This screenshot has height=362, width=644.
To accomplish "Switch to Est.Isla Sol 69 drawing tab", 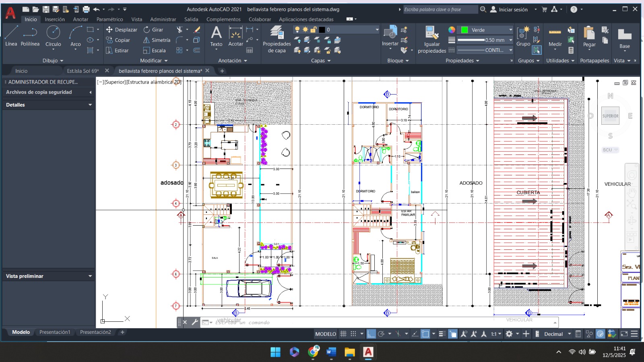I will [83, 71].
